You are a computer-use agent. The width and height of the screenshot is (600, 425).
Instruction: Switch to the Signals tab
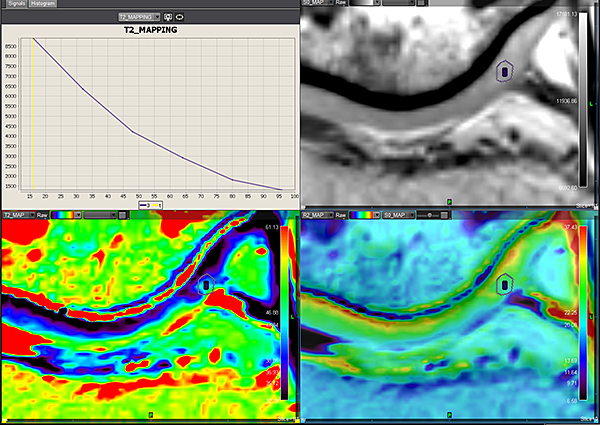click(x=13, y=5)
